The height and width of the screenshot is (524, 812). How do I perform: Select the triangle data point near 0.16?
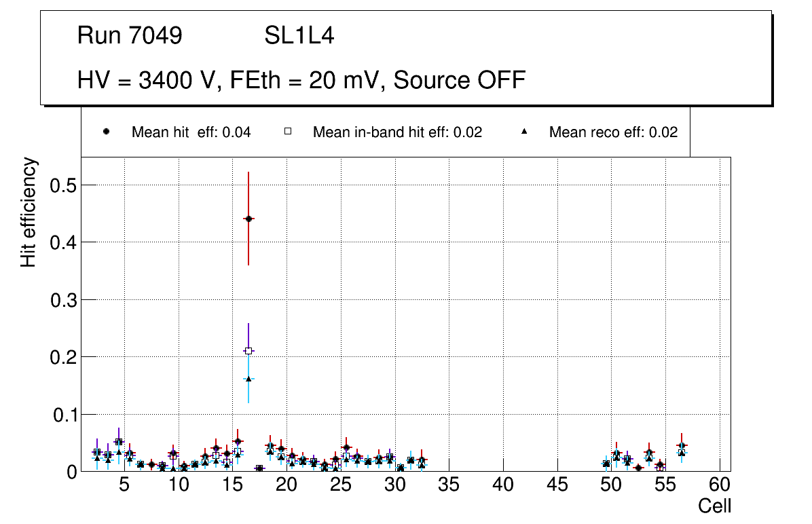[x=248, y=379]
